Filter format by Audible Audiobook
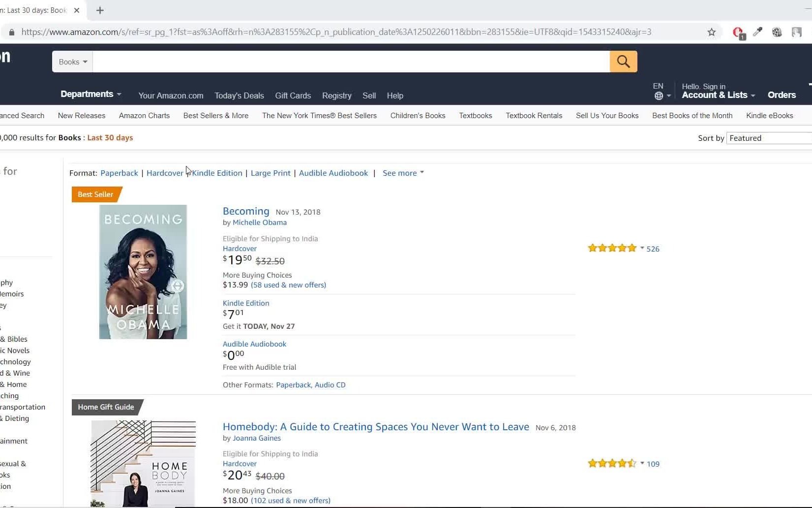This screenshot has height=508, width=812. (333, 173)
